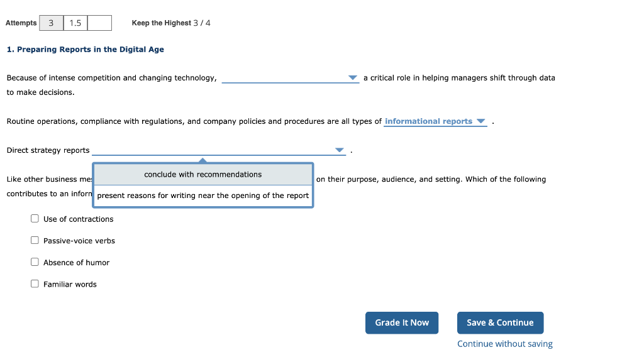Select the second attempt score box showing 1.5

75,23
